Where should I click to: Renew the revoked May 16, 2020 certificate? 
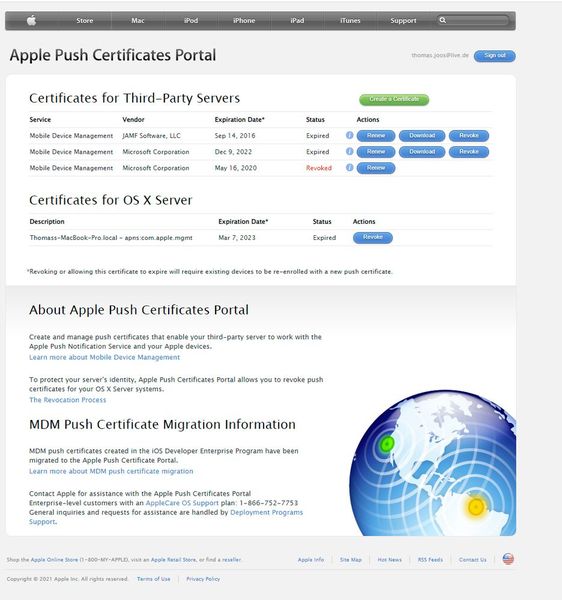coord(376,168)
